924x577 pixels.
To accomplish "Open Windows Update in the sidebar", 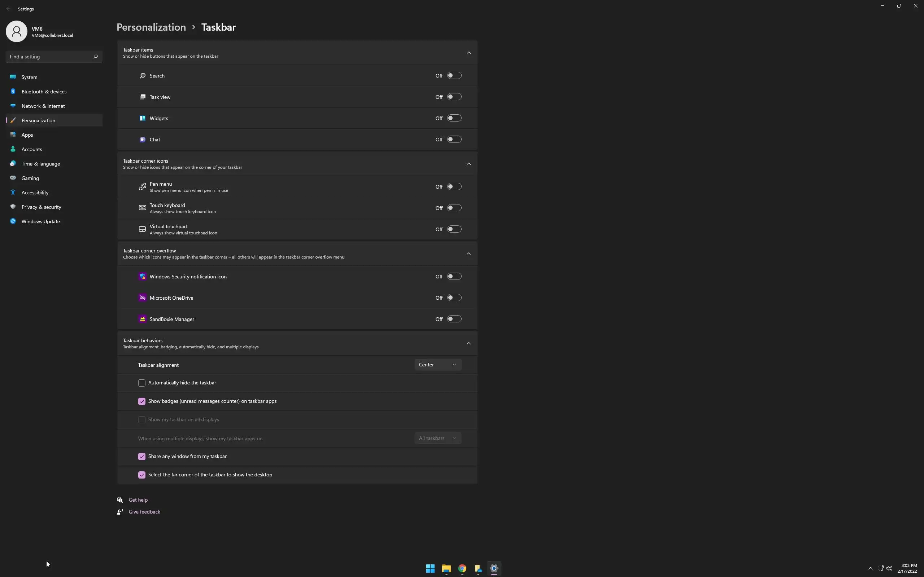I will tap(40, 221).
